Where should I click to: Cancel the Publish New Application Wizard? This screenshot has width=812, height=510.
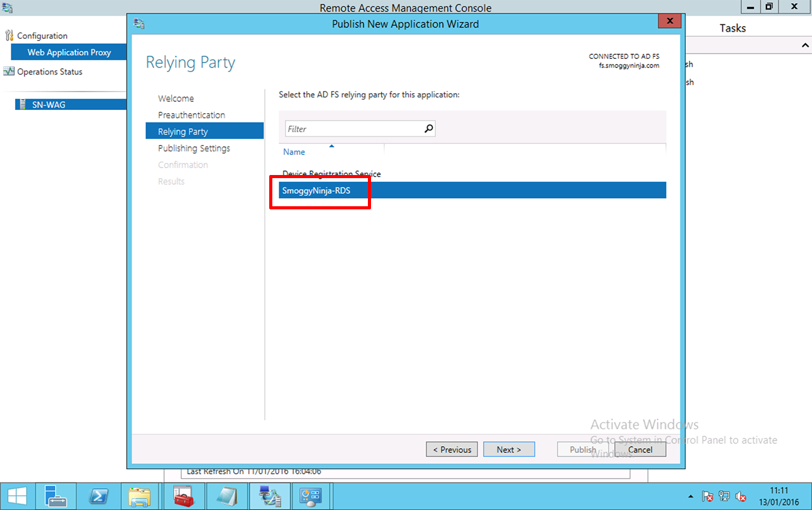[640, 449]
